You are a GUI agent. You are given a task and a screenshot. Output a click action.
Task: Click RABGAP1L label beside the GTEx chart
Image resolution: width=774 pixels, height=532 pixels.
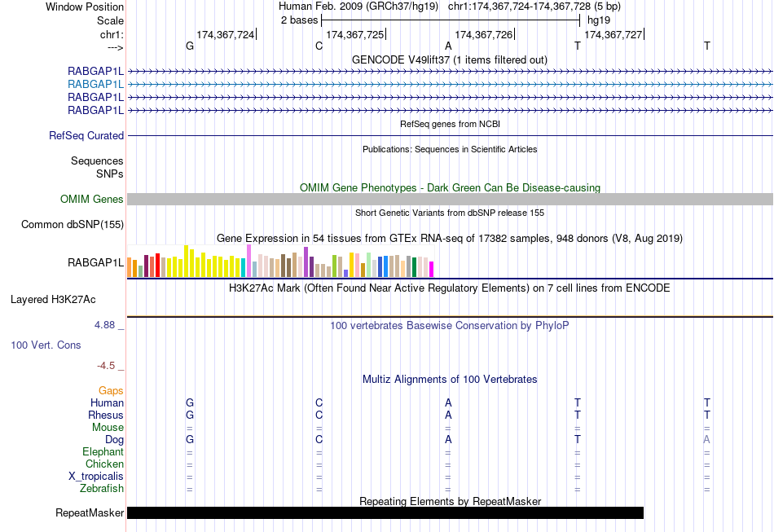[96, 262]
